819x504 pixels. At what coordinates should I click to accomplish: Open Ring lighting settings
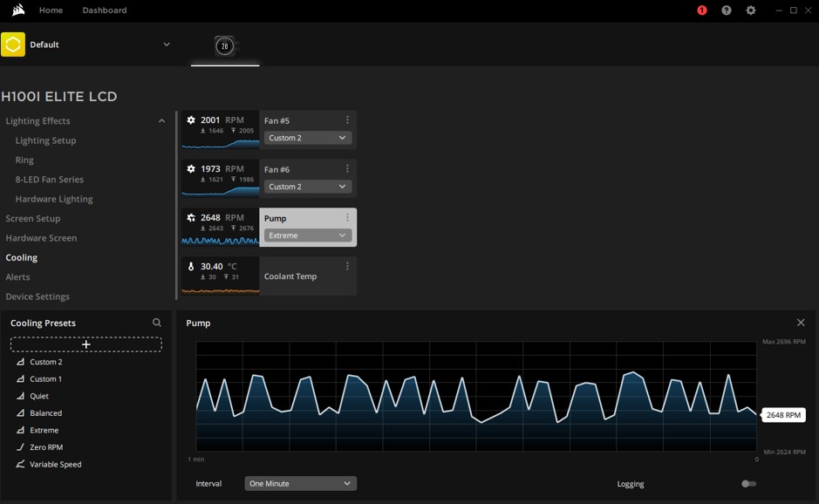(24, 160)
